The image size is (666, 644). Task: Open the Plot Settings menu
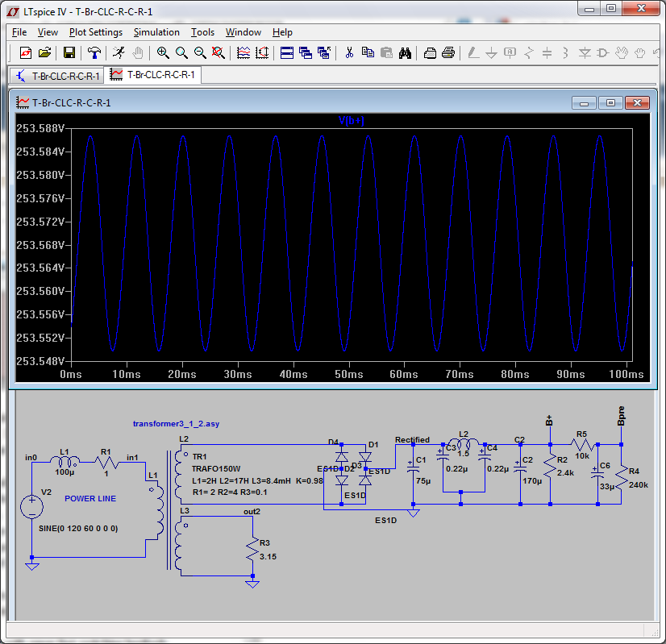(x=94, y=32)
